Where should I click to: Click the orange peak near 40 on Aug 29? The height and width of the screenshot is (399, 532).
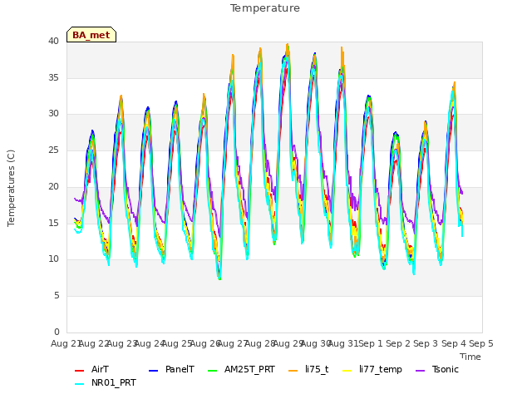(x=288, y=44)
